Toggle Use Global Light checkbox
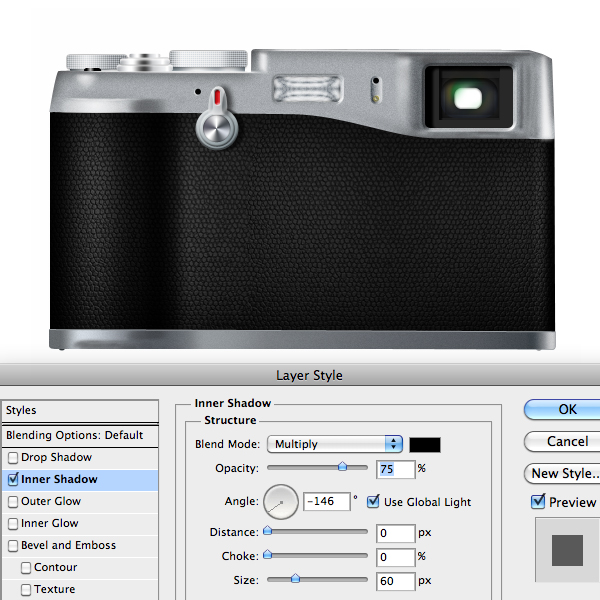The image size is (600, 600). click(373, 502)
